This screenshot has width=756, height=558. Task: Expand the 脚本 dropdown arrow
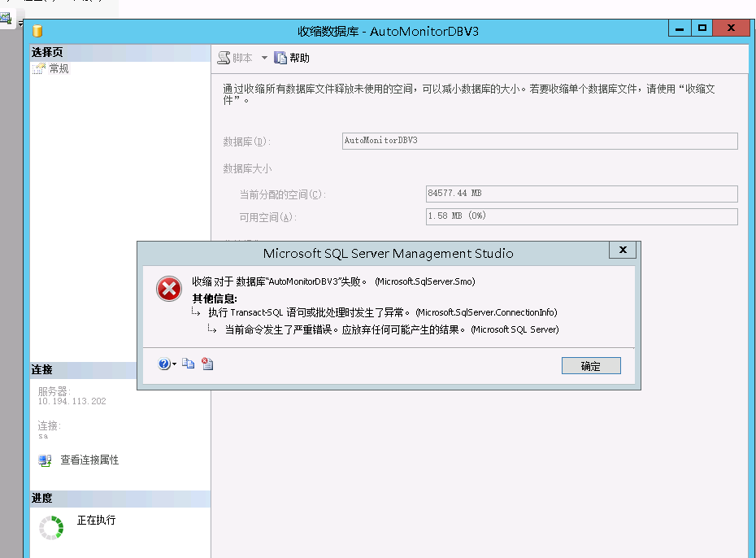[264, 58]
